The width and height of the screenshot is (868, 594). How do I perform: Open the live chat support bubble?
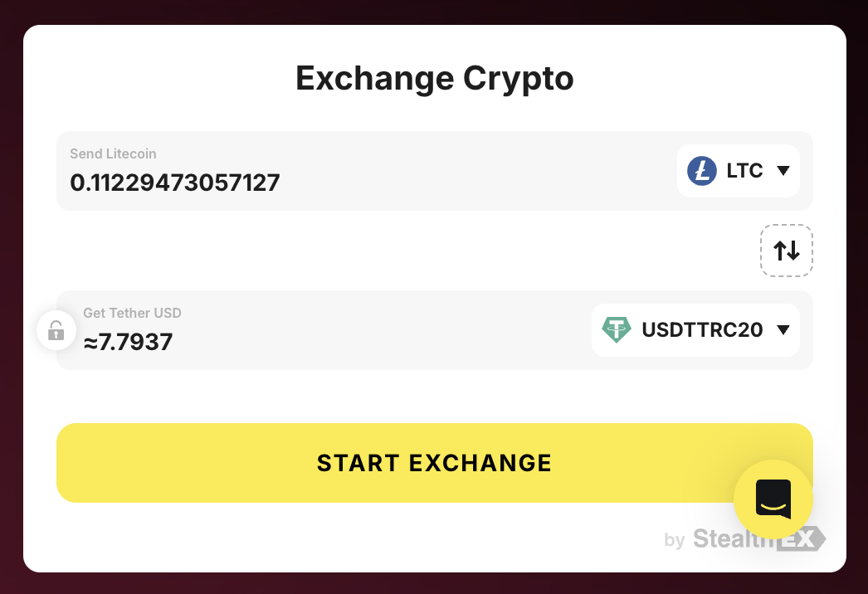tap(772, 499)
